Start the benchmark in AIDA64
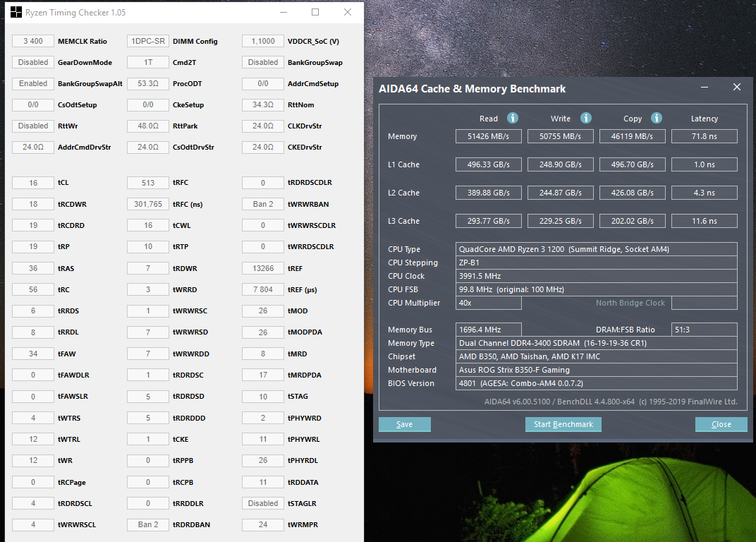This screenshot has width=756, height=542. tap(563, 424)
